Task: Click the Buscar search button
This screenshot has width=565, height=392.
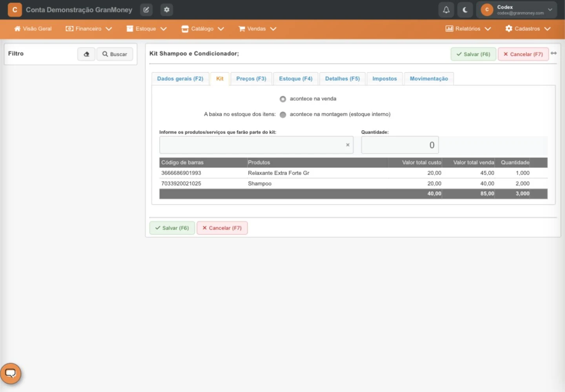Action: point(115,54)
